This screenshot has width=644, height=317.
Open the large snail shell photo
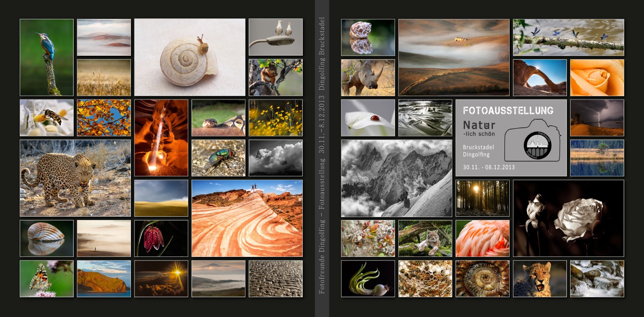tap(190, 57)
